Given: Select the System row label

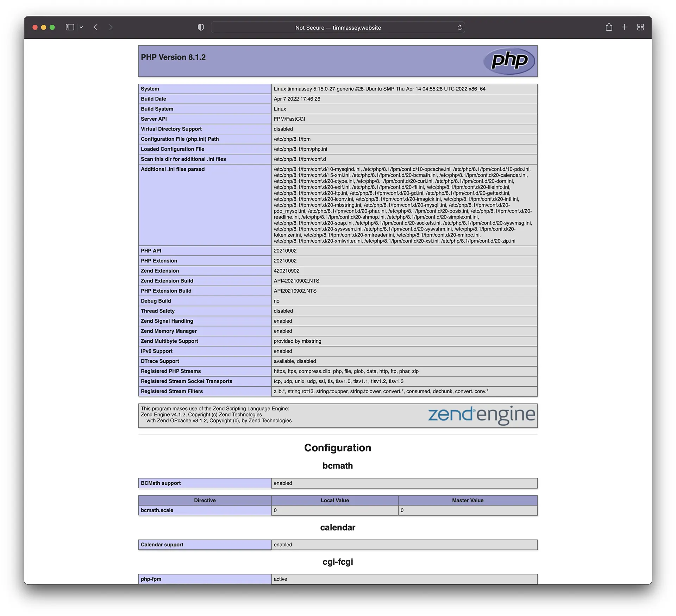Looking at the screenshot, I should click(150, 89).
